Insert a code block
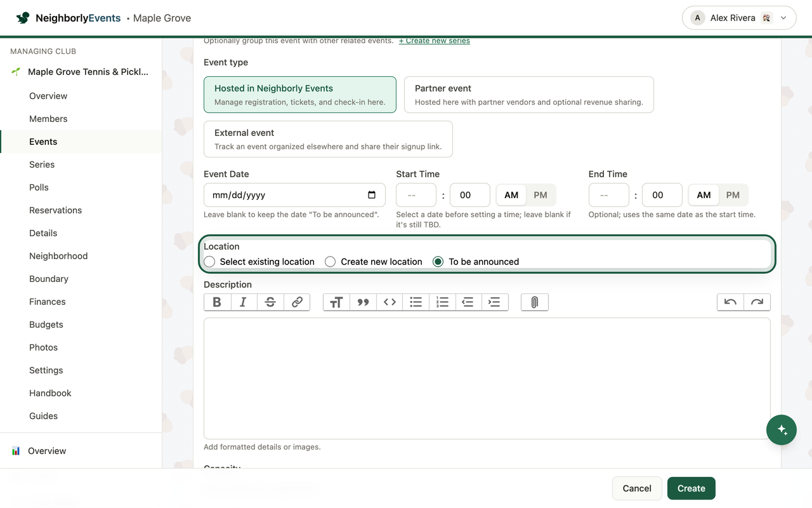This screenshot has width=812, height=508. pos(390,302)
